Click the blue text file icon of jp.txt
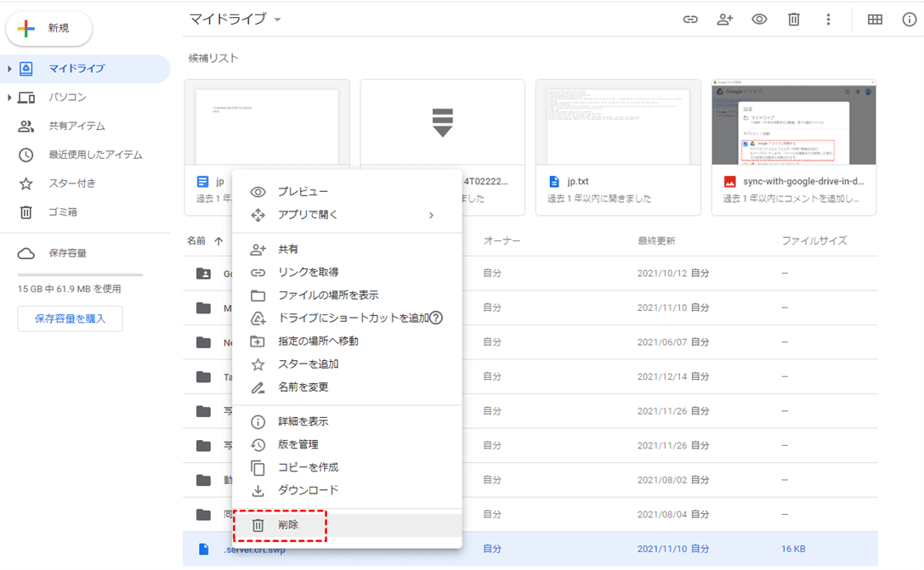This screenshot has width=924, height=570. (554, 182)
